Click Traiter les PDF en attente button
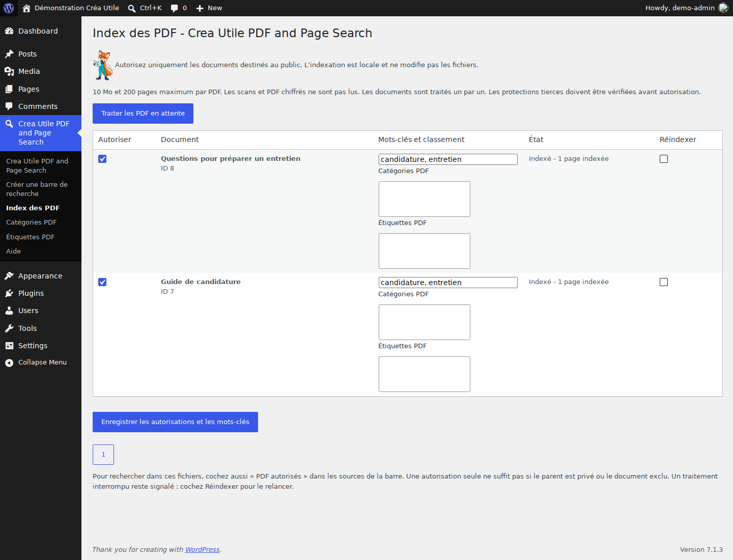Image resolution: width=733 pixels, height=560 pixels. tap(143, 114)
